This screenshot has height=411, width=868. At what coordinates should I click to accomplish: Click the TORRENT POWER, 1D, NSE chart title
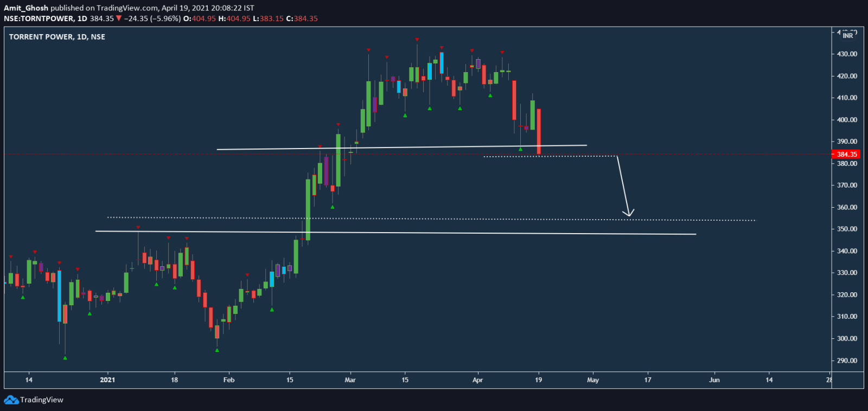[57, 37]
